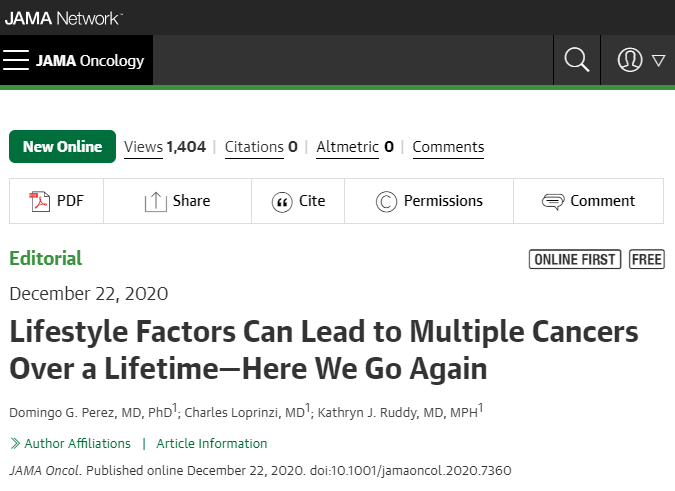
Task: Expand the Article Information section
Action: (x=211, y=443)
